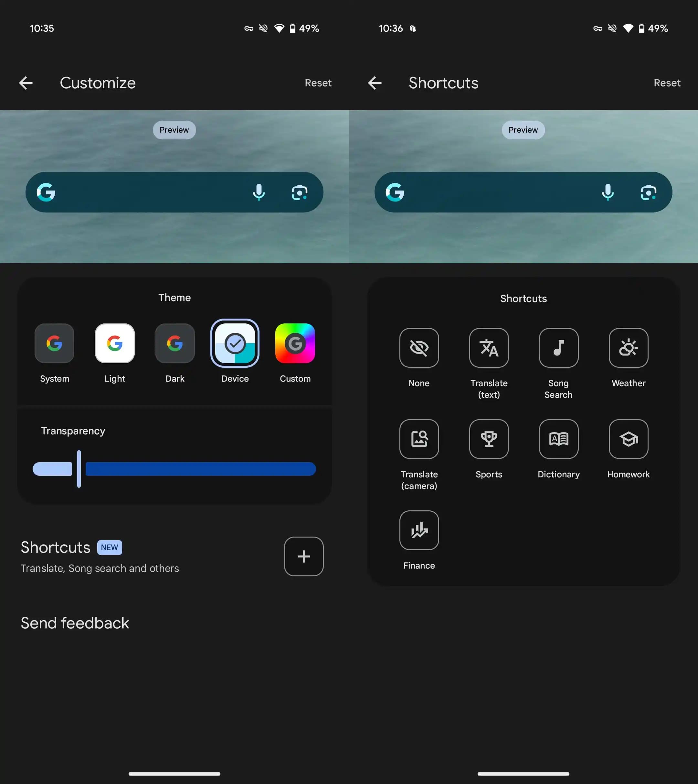The image size is (698, 784).
Task: Select the Custom theme option
Action: click(295, 343)
